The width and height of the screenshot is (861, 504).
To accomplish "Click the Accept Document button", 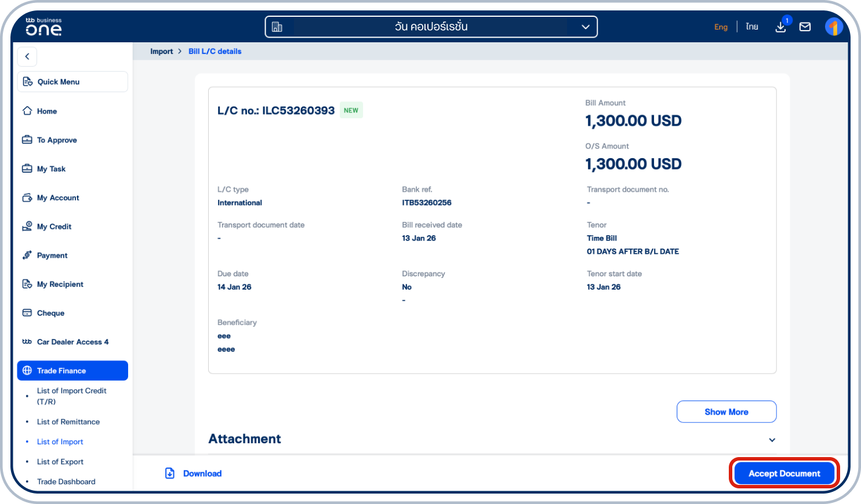I will pos(783,473).
